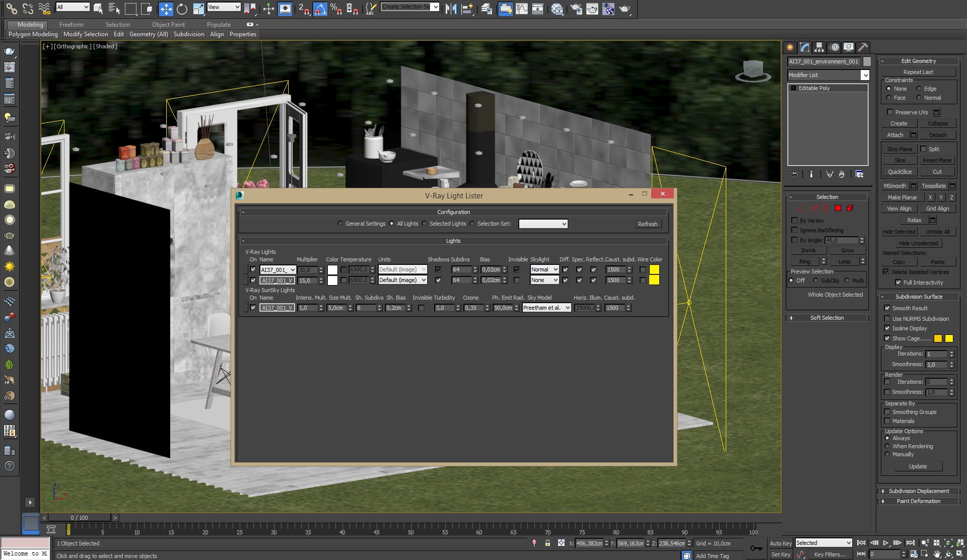The width and height of the screenshot is (967, 560).
Task: Click the Bind to Space Warp icon
Action: [44, 9]
